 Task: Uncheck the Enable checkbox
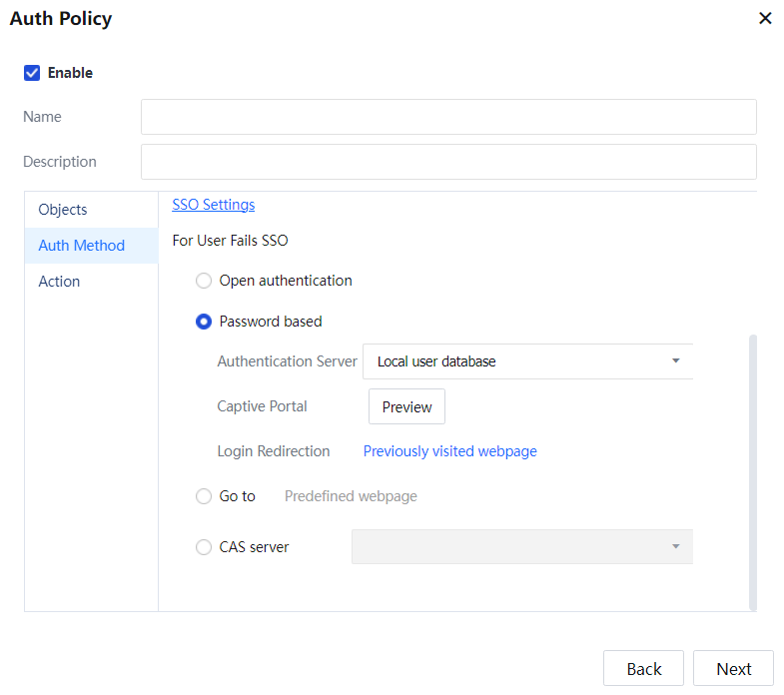coord(32,73)
